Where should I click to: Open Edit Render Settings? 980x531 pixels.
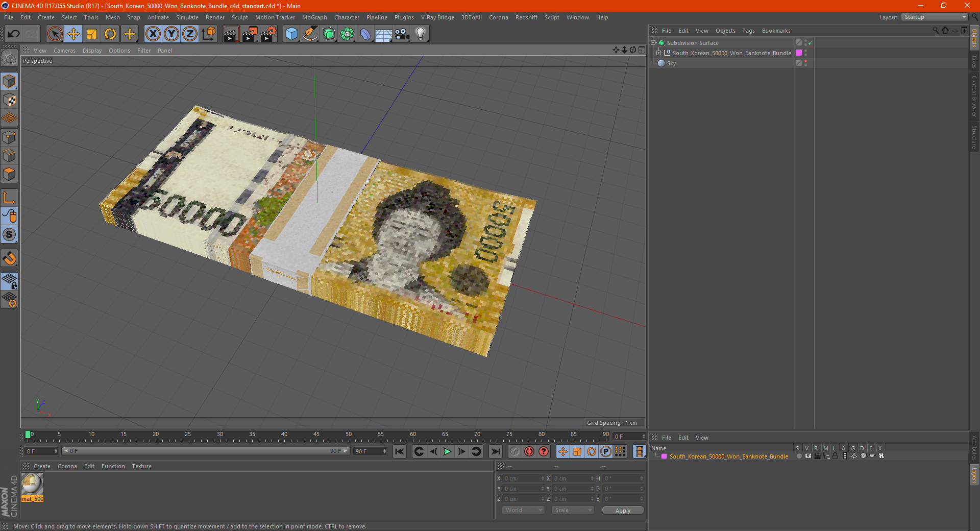coord(268,34)
